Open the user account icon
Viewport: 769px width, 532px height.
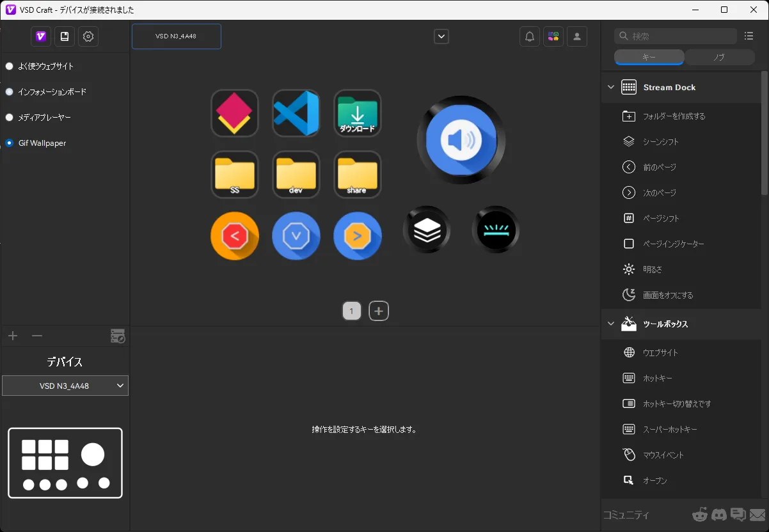pos(577,36)
